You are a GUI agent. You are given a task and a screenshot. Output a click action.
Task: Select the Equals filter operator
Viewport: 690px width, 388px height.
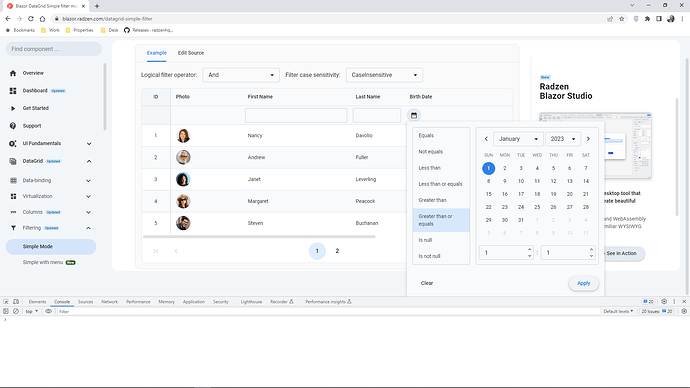coord(441,135)
